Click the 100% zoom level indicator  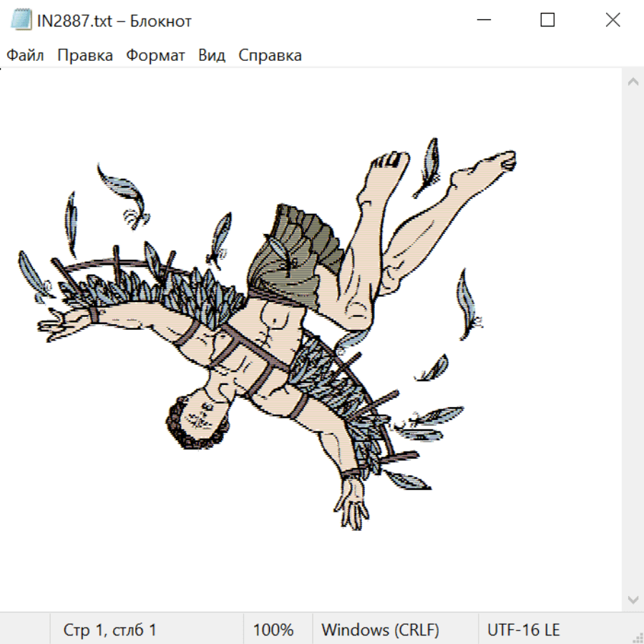(273, 630)
